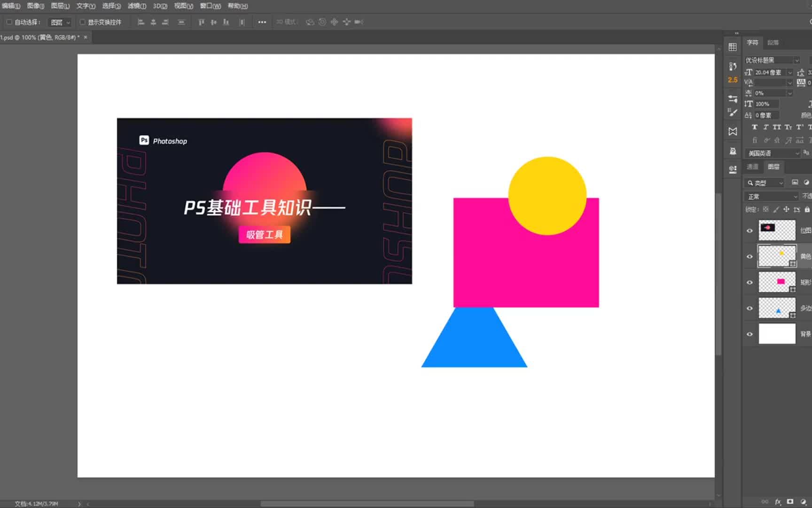
Task: Open the 20.04 像素 font size dropdown
Action: [x=773, y=72]
